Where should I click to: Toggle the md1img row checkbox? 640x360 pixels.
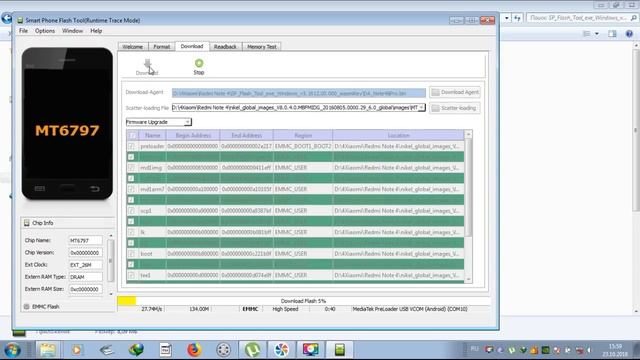(x=131, y=168)
